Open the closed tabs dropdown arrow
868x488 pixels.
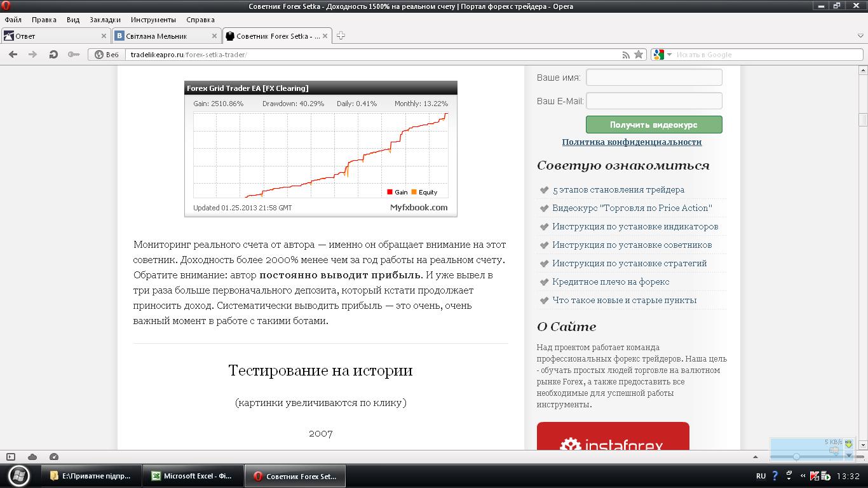pos(859,36)
